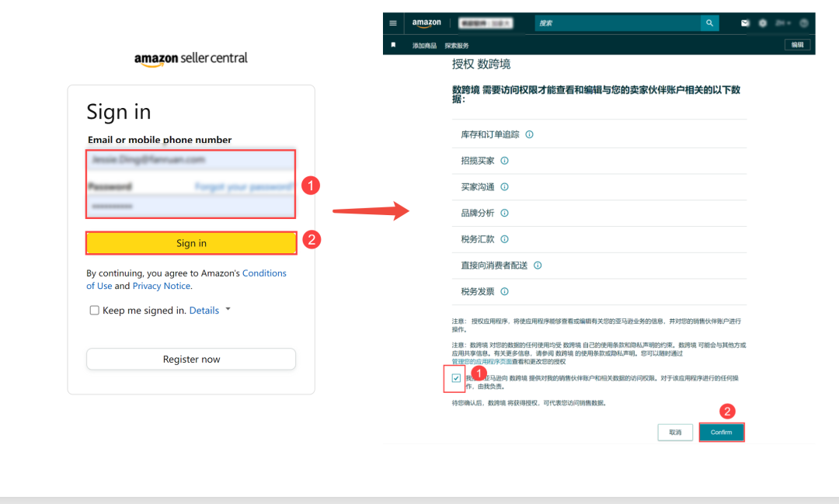Click the email or phone input field

(191, 160)
